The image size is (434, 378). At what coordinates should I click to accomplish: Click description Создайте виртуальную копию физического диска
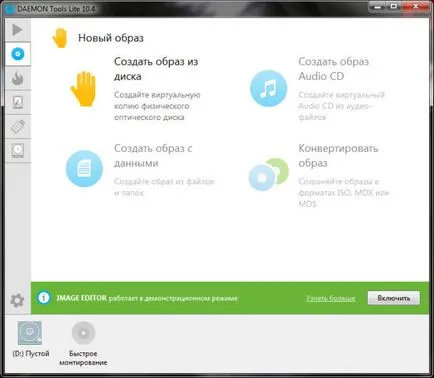157,106
